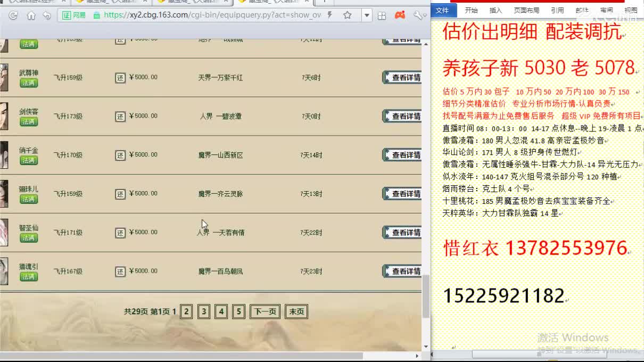Viewport: 644px width, 362px height.
Task: Open the browser extensions grid icon
Action: coord(382,15)
